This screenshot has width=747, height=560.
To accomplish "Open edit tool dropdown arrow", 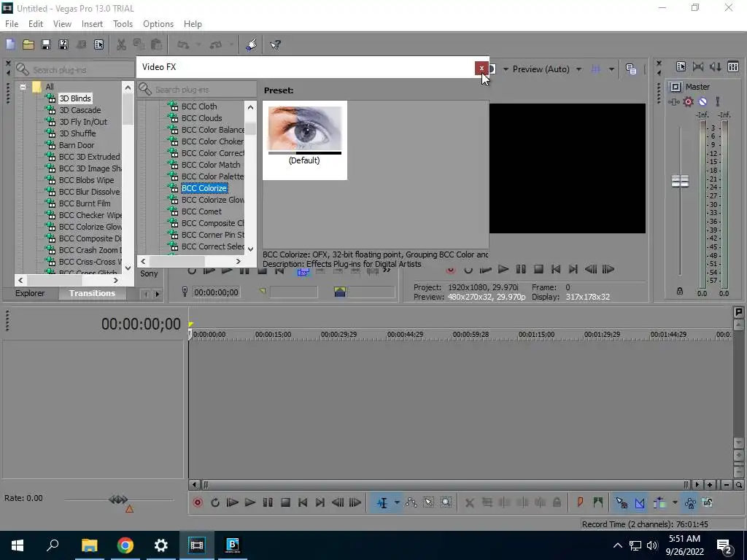I will coord(396,502).
